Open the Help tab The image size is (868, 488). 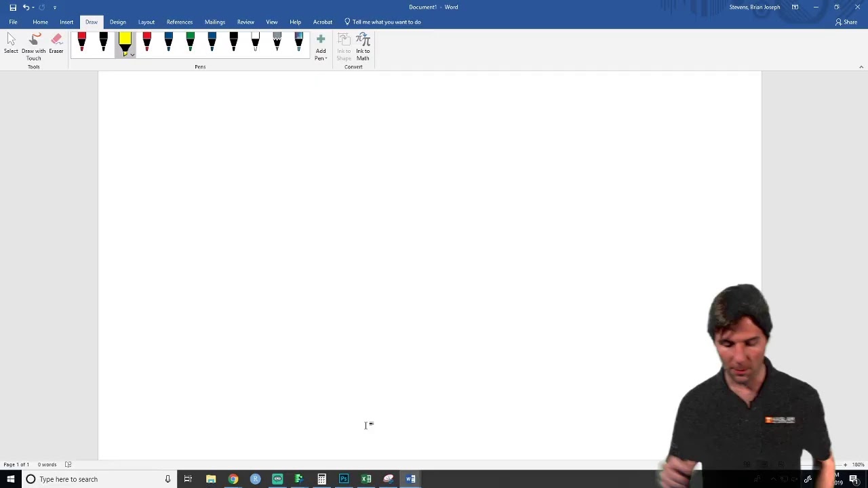[295, 22]
